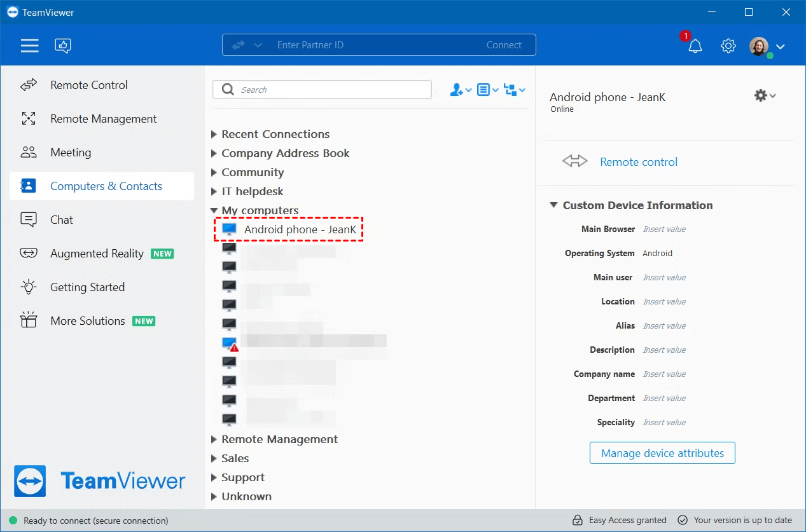Image resolution: width=806 pixels, height=532 pixels.
Task: Click the feedback thumbs-up icon
Action: pos(63,45)
